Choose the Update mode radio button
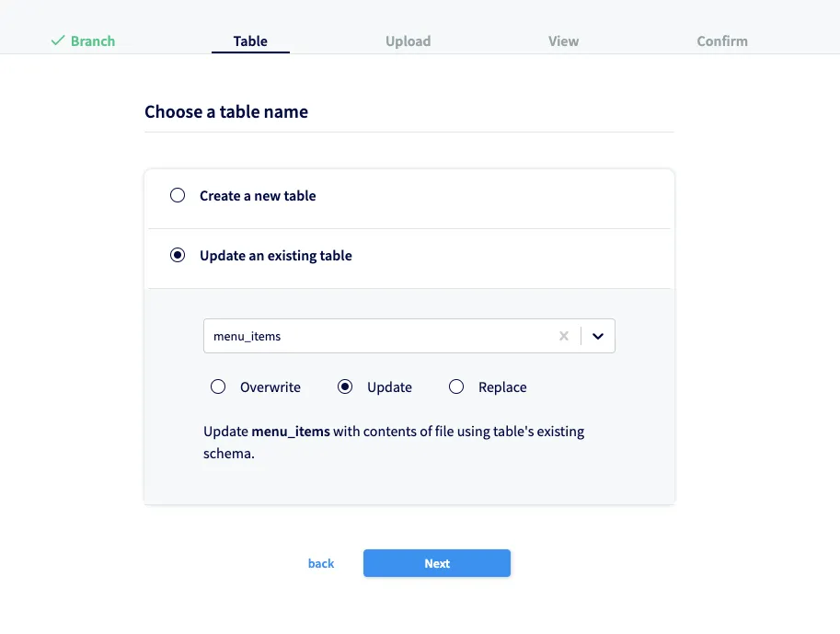 [345, 386]
